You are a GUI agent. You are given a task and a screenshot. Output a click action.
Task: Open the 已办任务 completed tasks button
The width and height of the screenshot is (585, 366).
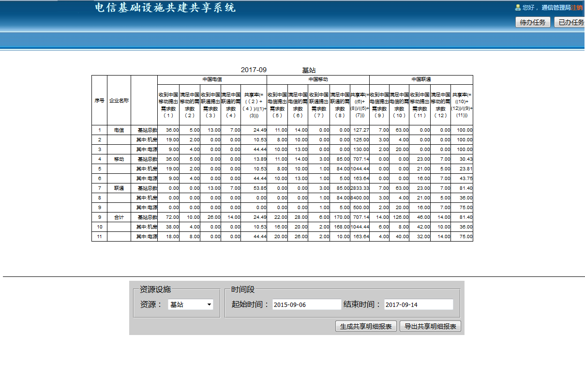(x=570, y=22)
